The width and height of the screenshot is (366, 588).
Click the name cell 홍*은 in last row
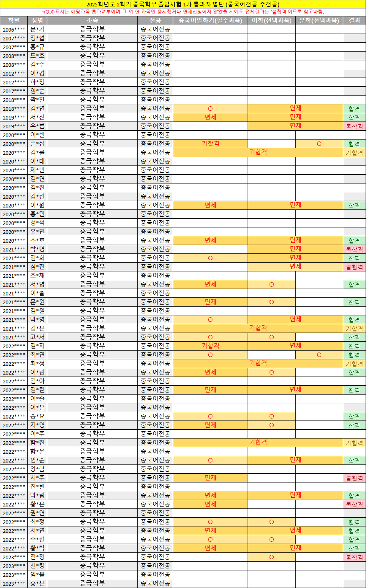(x=37, y=583)
